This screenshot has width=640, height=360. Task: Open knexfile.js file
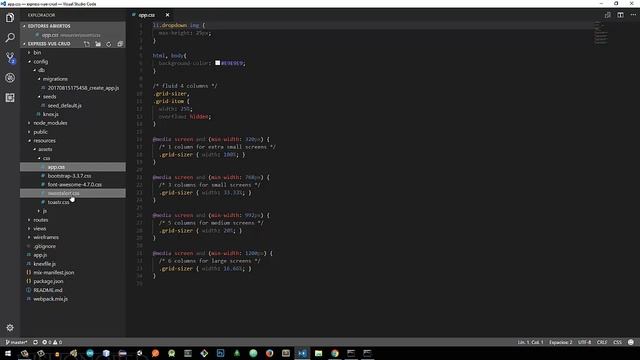[44, 264]
